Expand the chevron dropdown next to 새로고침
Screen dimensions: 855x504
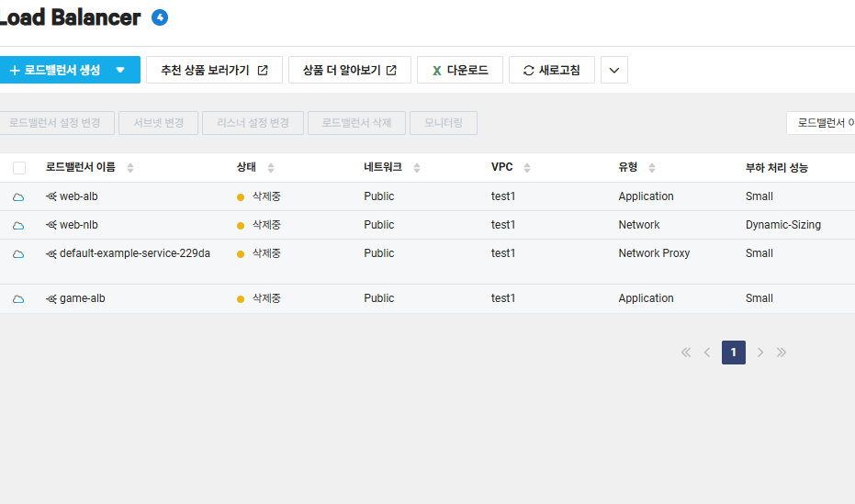(614, 70)
